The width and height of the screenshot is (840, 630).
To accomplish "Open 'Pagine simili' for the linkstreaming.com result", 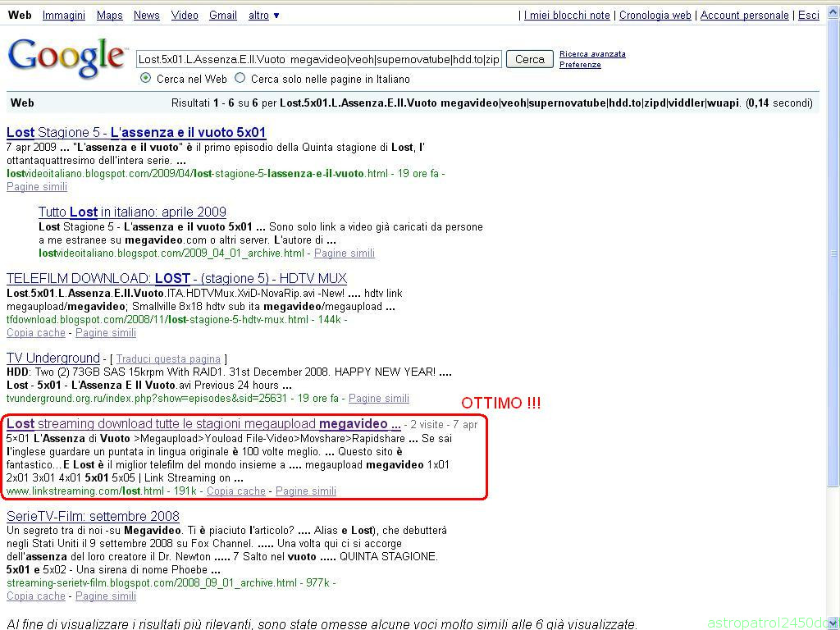I will tap(306, 491).
